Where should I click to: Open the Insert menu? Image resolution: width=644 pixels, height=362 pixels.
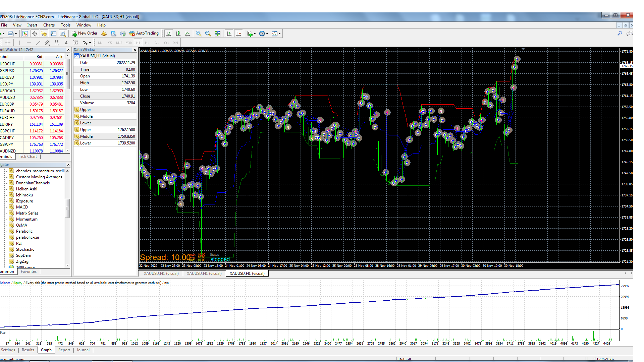pyautogui.click(x=32, y=25)
